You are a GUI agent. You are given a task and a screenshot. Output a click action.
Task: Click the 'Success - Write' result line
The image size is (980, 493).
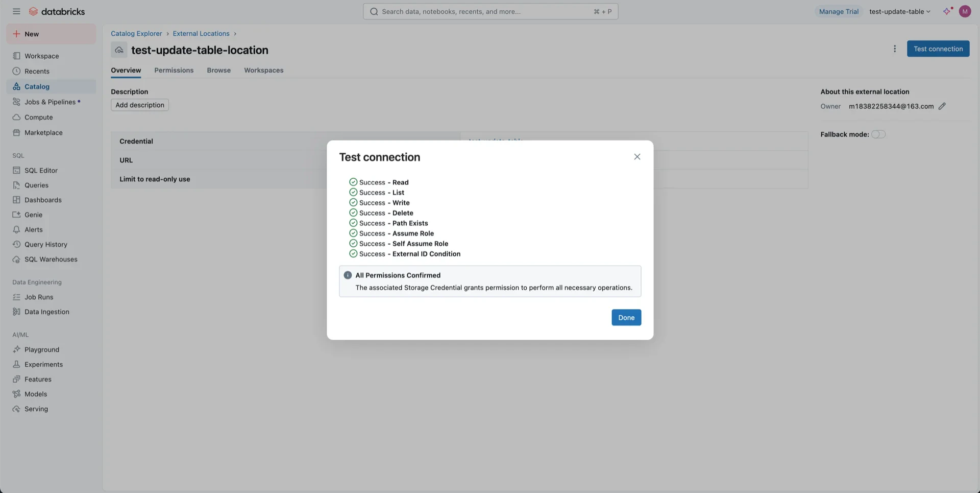pos(380,203)
